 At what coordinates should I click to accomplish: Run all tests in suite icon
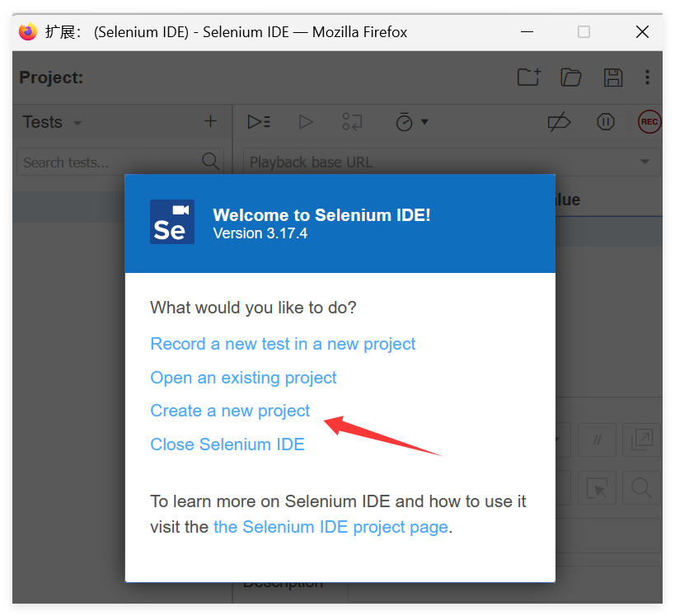(259, 122)
